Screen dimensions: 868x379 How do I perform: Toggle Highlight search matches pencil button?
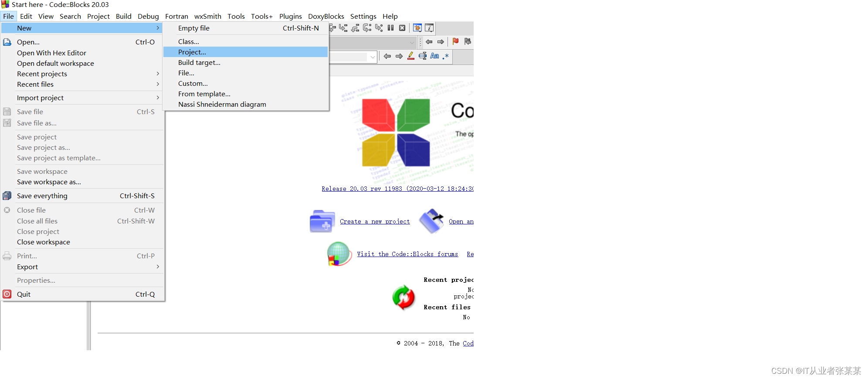pyautogui.click(x=411, y=56)
